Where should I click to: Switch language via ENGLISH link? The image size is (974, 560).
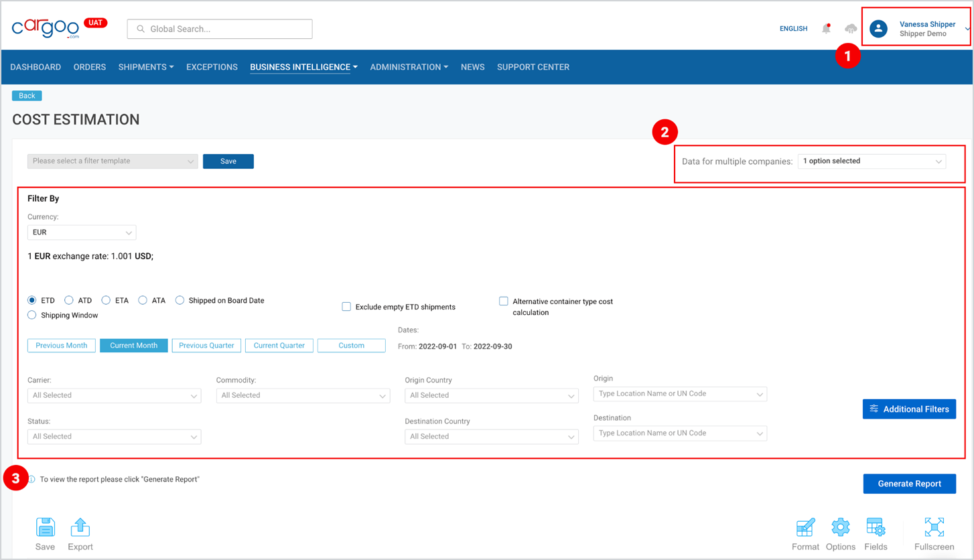tap(794, 29)
